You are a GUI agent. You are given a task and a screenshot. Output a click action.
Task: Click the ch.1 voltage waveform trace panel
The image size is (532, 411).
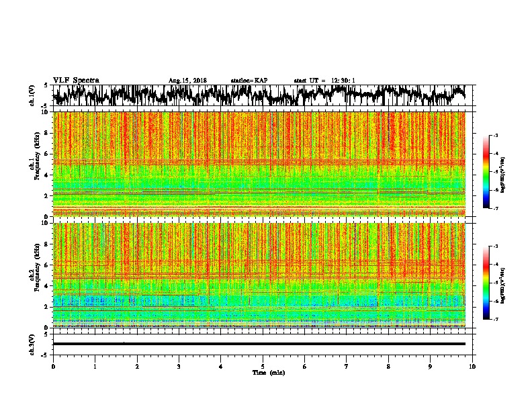(262, 95)
